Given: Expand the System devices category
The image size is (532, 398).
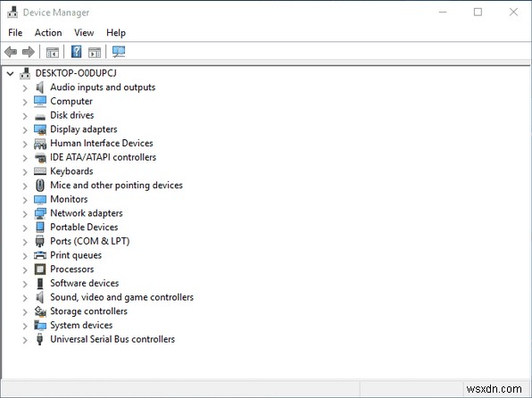Looking at the screenshot, I should (x=25, y=326).
